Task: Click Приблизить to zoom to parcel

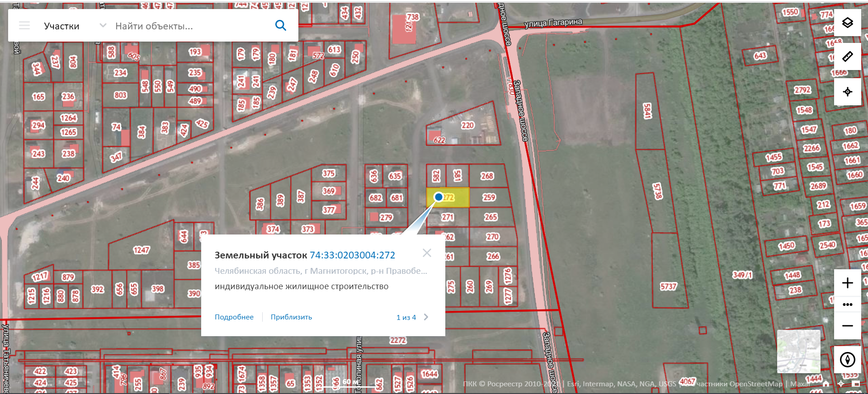Action: click(291, 317)
